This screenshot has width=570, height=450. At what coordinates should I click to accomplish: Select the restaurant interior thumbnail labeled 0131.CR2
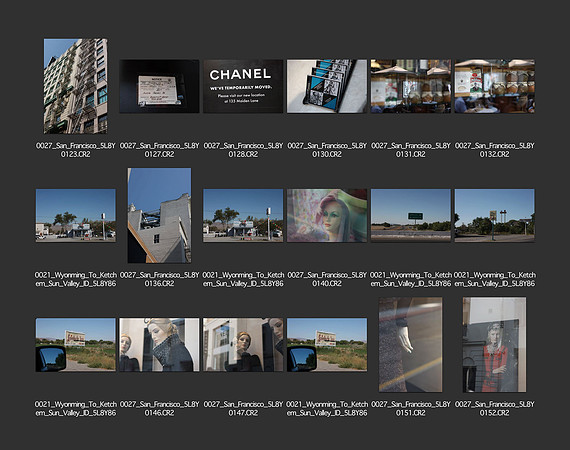411,86
